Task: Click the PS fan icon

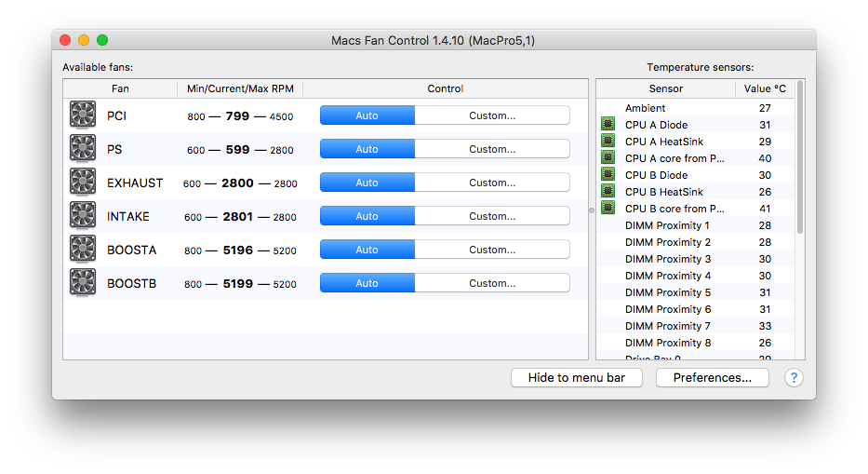Action: pos(83,149)
